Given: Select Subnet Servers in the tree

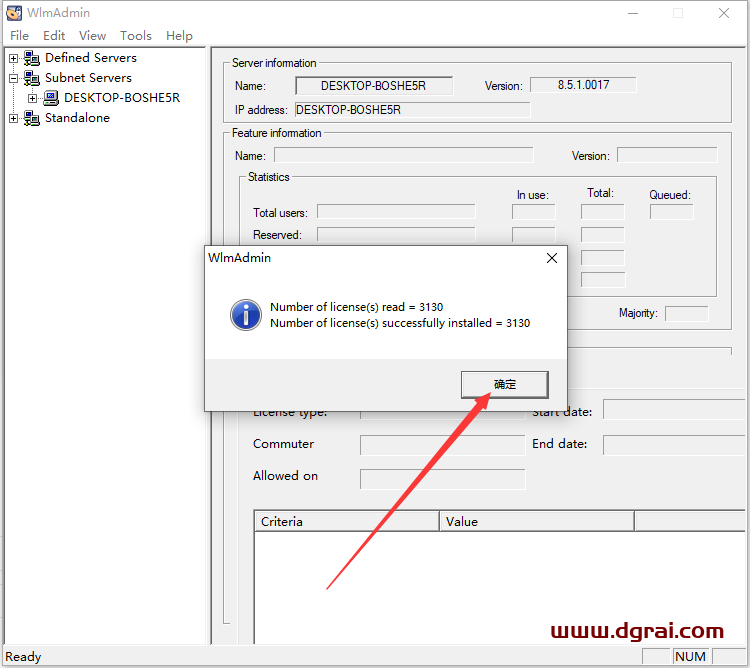Looking at the screenshot, I should coord(88,78).
